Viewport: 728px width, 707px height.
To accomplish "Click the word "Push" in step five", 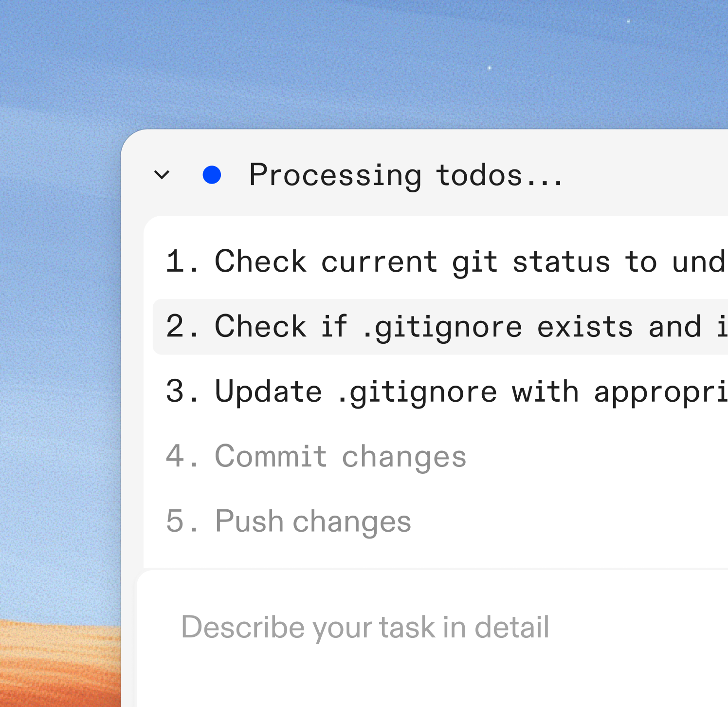I will tap(249, 521).
